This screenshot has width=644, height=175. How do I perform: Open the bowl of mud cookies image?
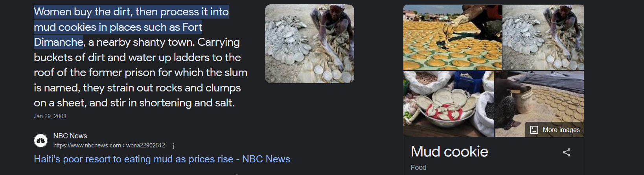click(x=449, y=104)
